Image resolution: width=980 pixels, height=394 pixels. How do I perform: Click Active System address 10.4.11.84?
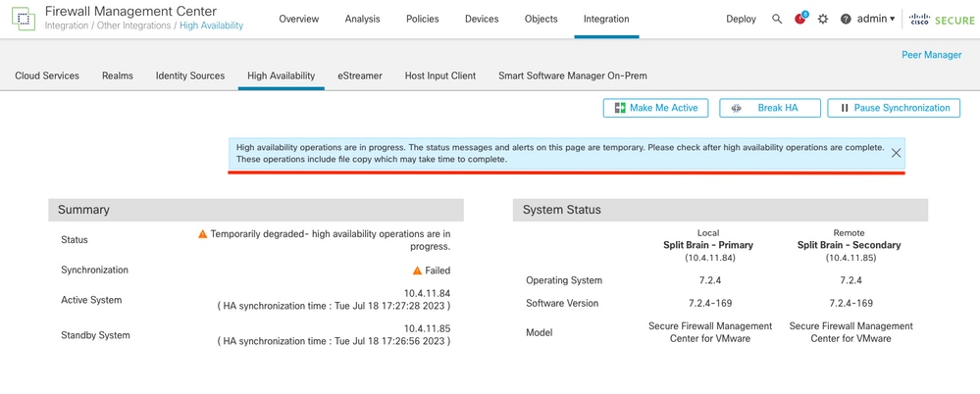(427, 293)
